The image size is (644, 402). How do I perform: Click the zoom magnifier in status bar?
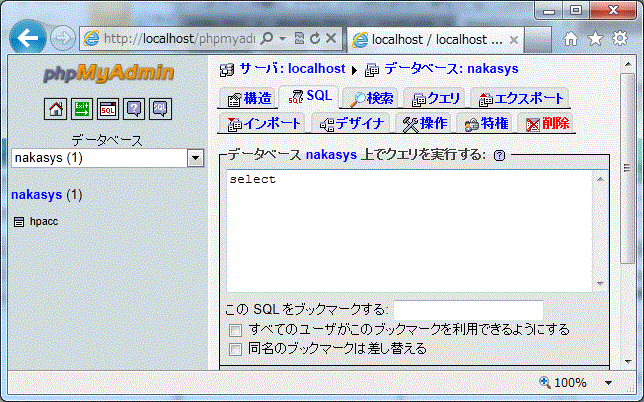point(545,382)
